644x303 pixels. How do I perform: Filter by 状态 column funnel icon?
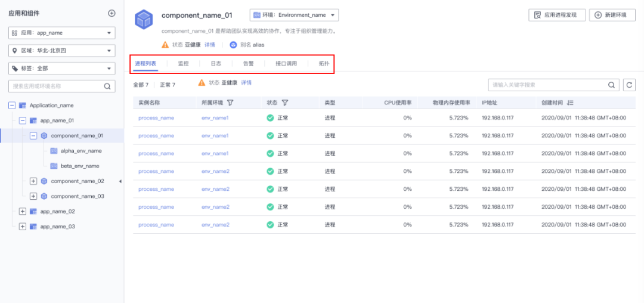pos(284,103)
